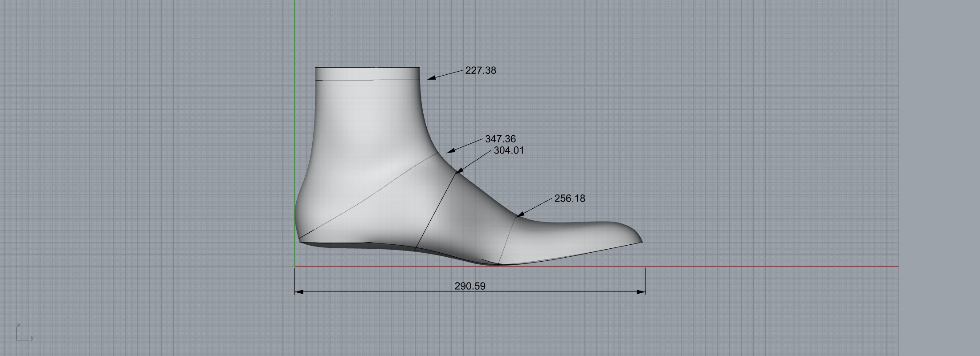980x356 pixels.
Task: Select the ankle girth curve near the top
Action: click(367, 80)
